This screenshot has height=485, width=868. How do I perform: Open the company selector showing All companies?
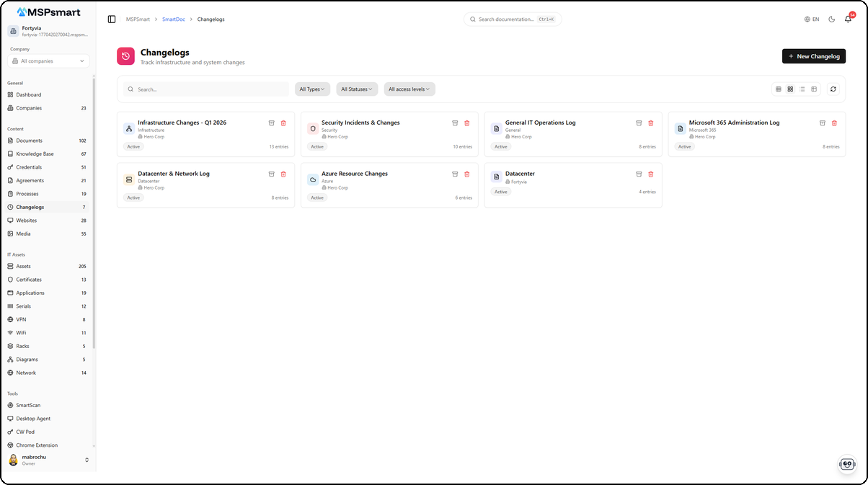47,61
